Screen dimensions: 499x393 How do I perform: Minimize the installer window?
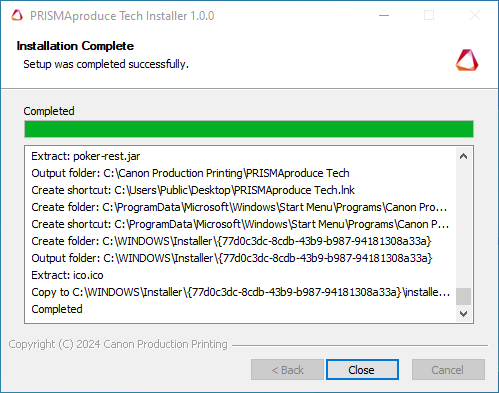[384, 15]
